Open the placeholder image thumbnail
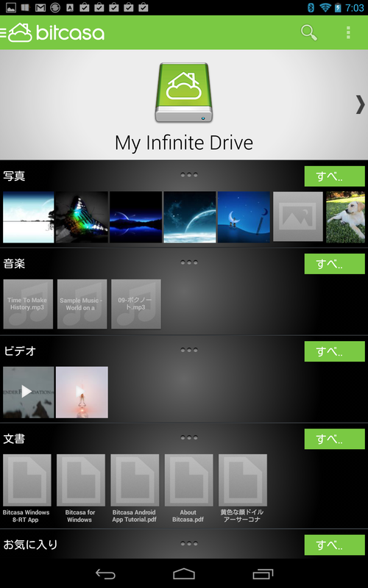This screenshot has width=368, height=588. [x=298, y=216]
